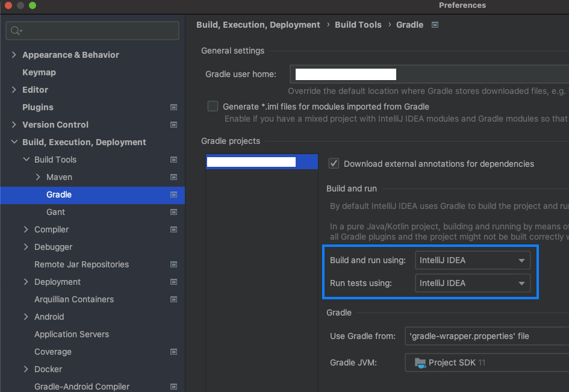
Task: Open Use Gradle from dropdown
Action: tap(487, 336)
